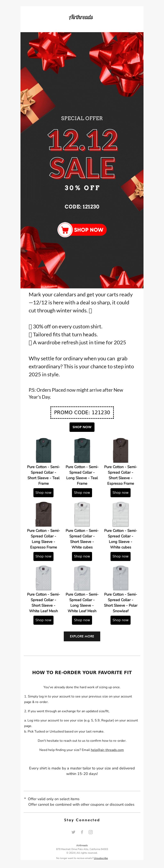
Task: Click the red shopping cart icon
Action: pos(65,230)
